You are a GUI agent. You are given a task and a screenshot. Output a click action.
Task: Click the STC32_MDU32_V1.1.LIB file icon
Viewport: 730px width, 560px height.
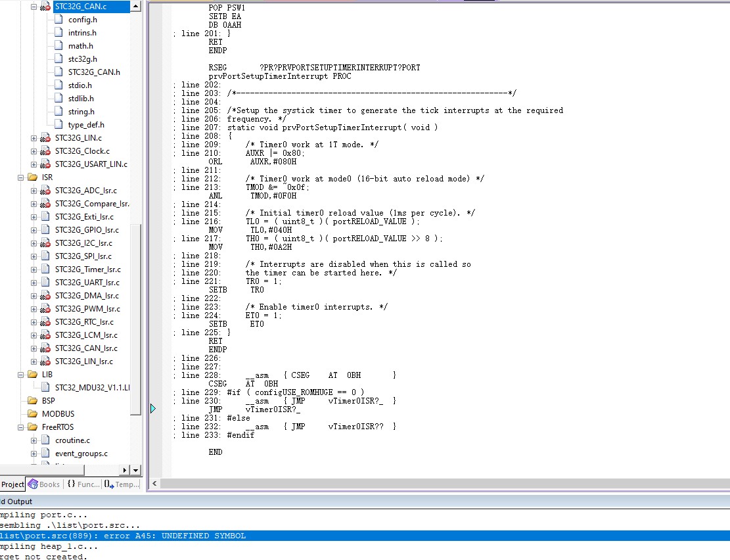45,387
